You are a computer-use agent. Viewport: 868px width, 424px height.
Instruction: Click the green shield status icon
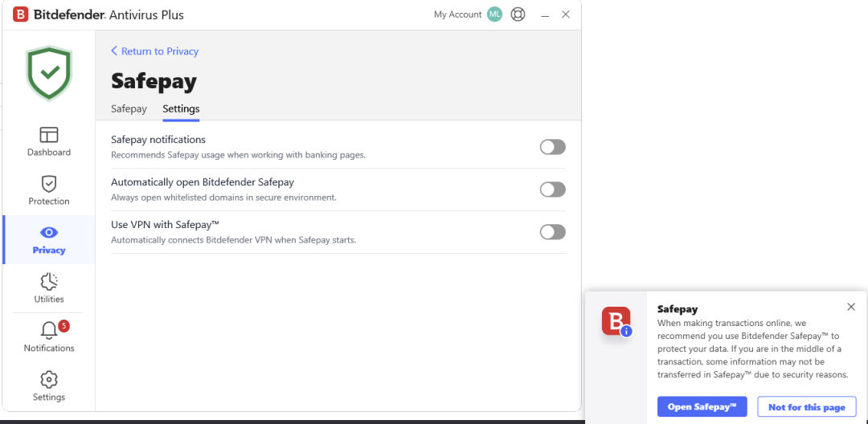coord(49,73)
